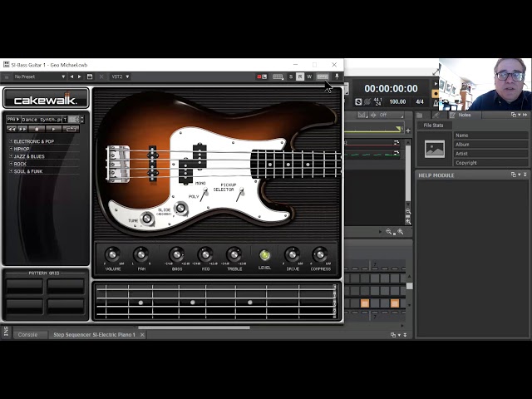Click the bottom-left PATTERN GRID pad
Viewport: 532px width, 399px height.
pos(24,307)
